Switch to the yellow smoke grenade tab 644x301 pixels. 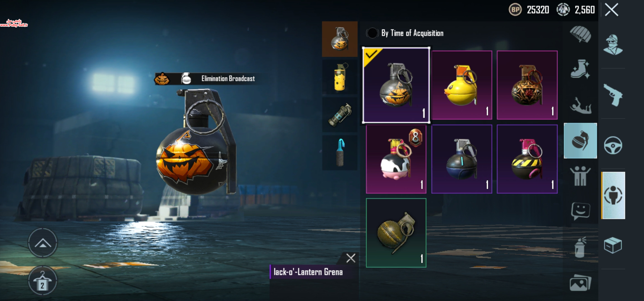pos(340,77)
